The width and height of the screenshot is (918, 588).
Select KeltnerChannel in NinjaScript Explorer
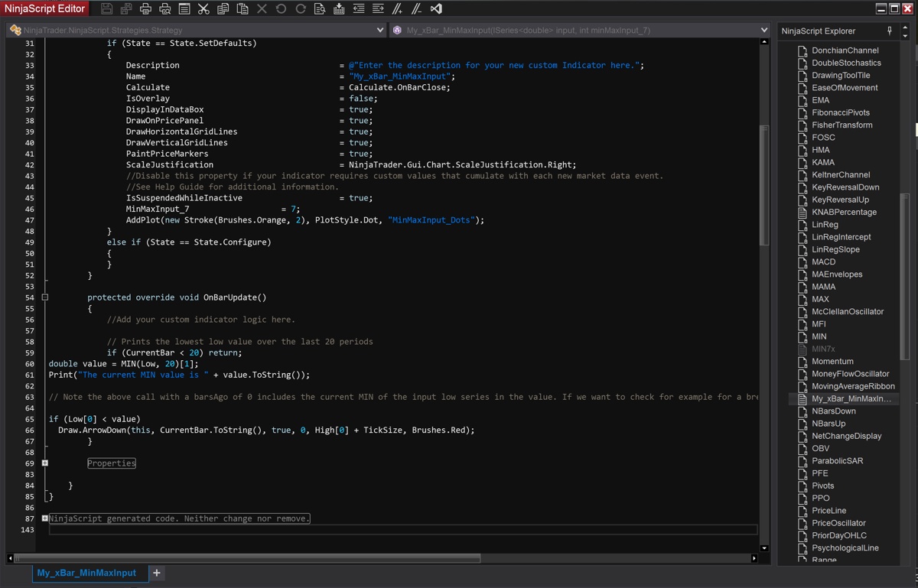pos(840,175)
